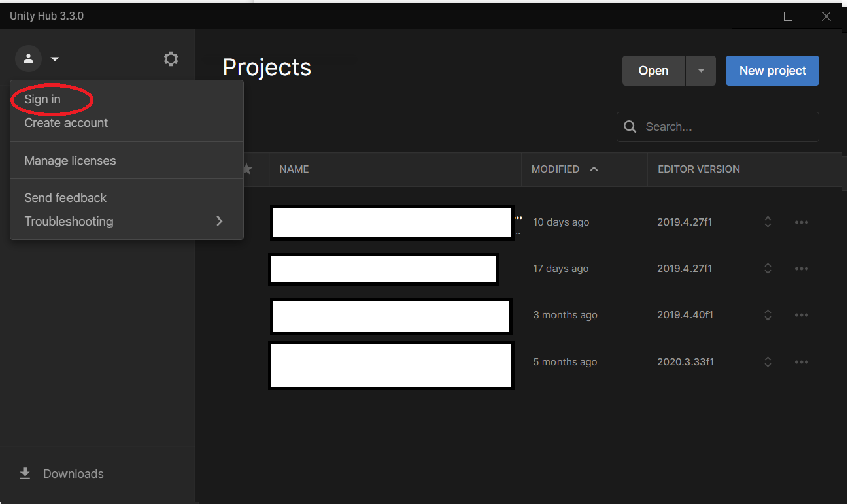Click the Open project button
The image size is (848, 504).
654,71
